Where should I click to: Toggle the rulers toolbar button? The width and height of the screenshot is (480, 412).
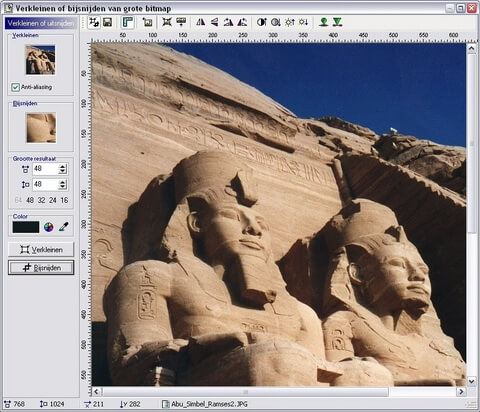[x=128, y=22]
